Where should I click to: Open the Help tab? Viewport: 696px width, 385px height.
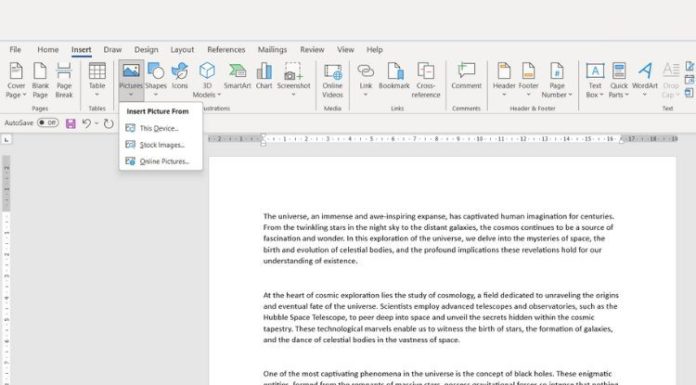374,50
